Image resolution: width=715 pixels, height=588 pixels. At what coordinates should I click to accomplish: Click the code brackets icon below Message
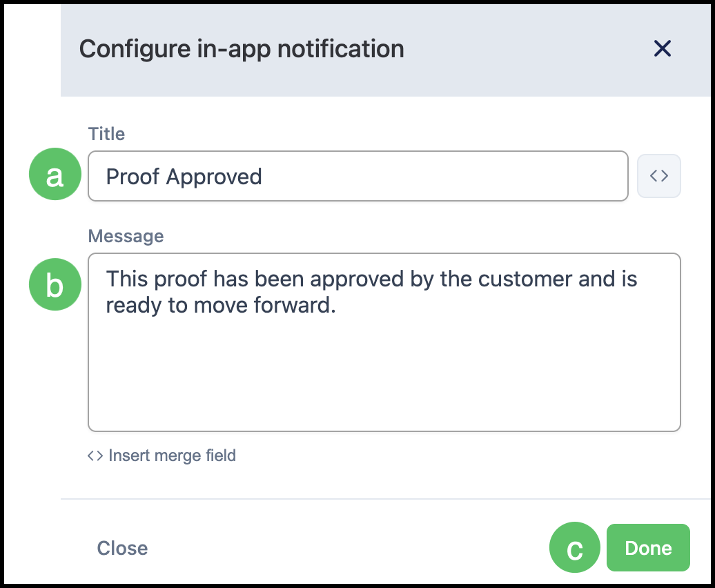click(x=95, y=455)
